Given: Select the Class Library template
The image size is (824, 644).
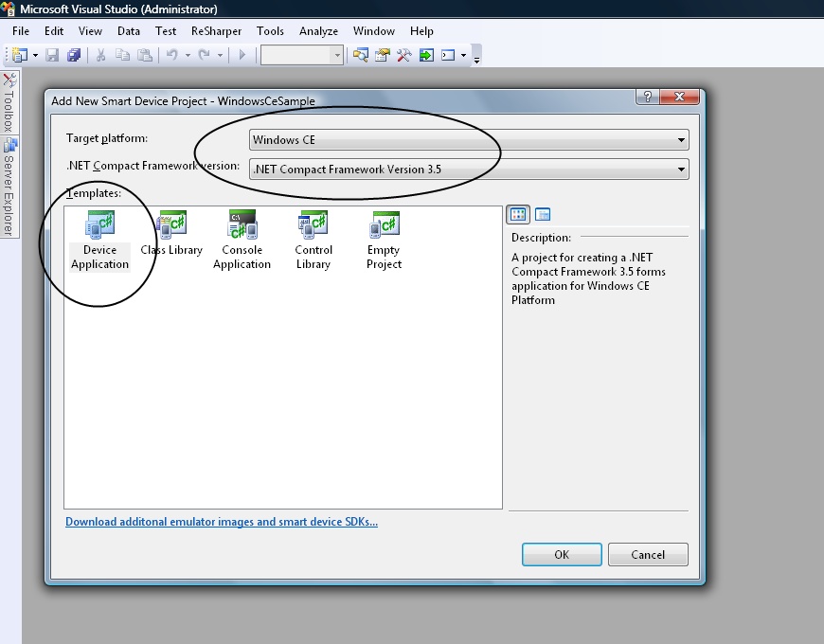Looking at the screenshot, I should point(171,233).
